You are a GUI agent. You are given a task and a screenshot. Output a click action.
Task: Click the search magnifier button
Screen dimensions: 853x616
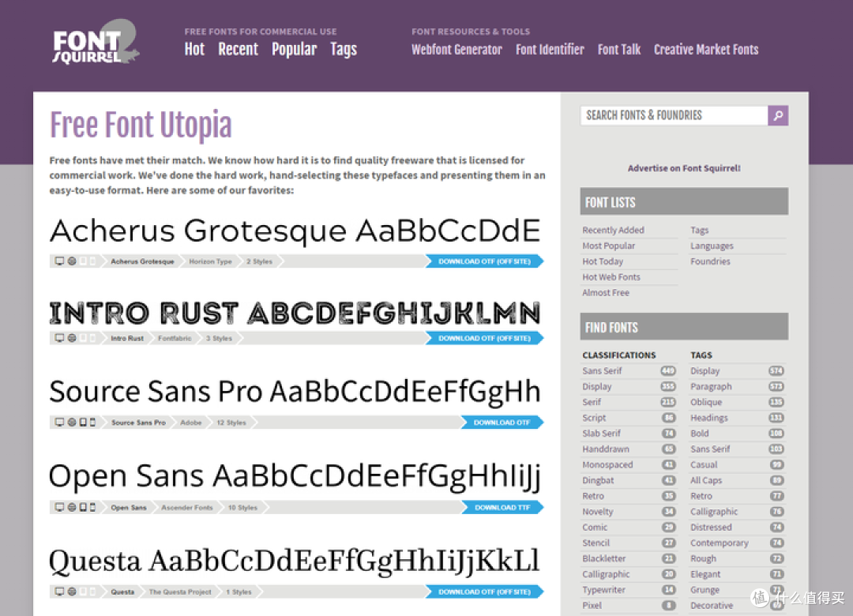(778, 115)
